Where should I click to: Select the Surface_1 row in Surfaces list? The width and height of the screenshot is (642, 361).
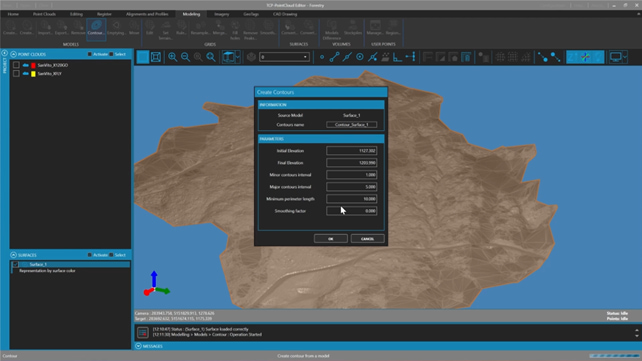(70, 264)
